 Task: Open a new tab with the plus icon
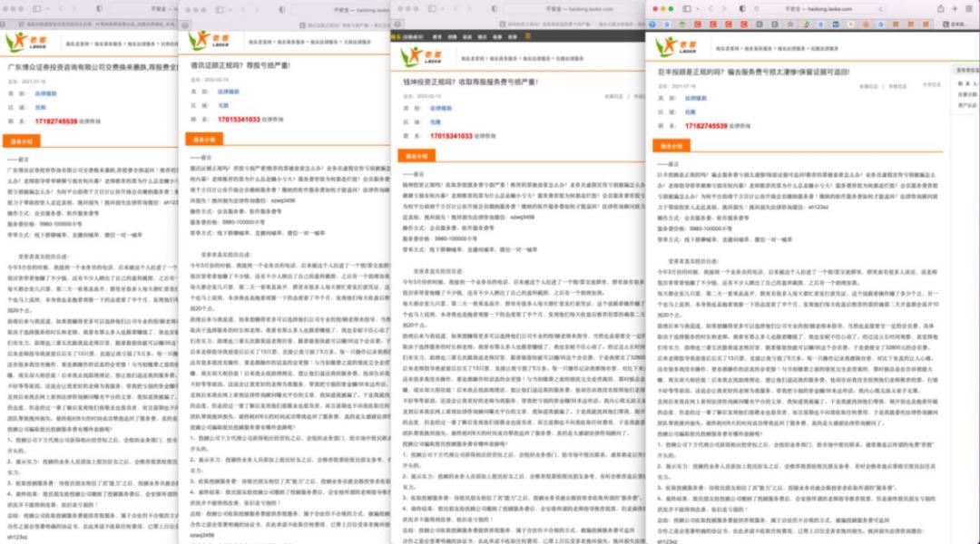(x=955, y=9)
